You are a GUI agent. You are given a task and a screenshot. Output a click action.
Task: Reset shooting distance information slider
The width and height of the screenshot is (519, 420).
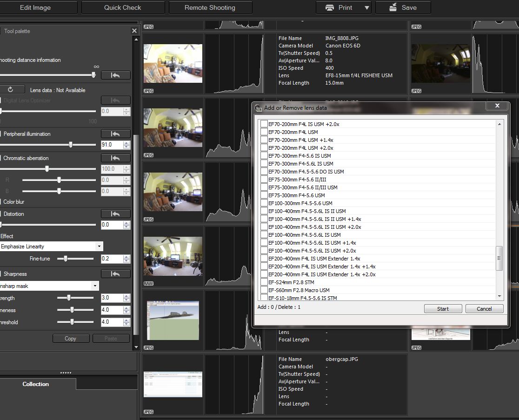(x=115, y=75)
